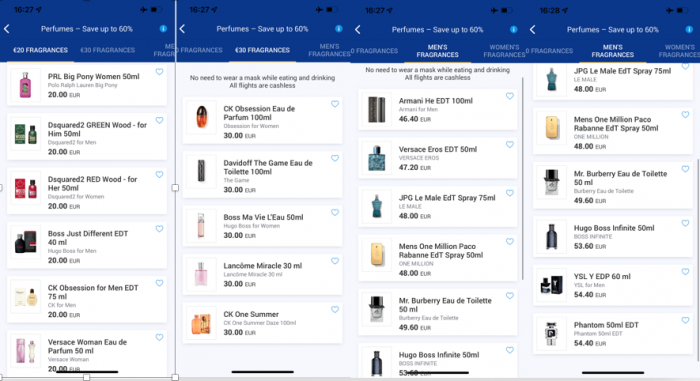Viewport: 700px width, 381px height.
Task: Open Davidoff The Game Eau de Toilette item
Action: coord(262,175)
